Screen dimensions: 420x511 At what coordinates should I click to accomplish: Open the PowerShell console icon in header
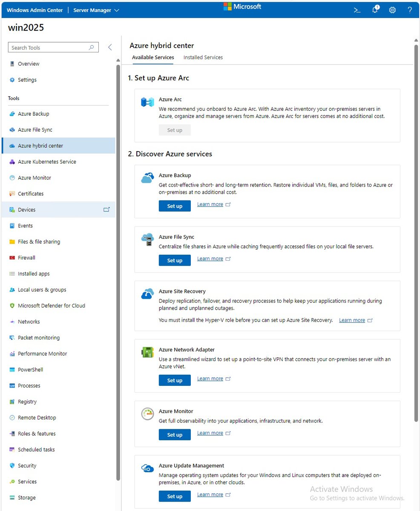[x=357, y=10]
